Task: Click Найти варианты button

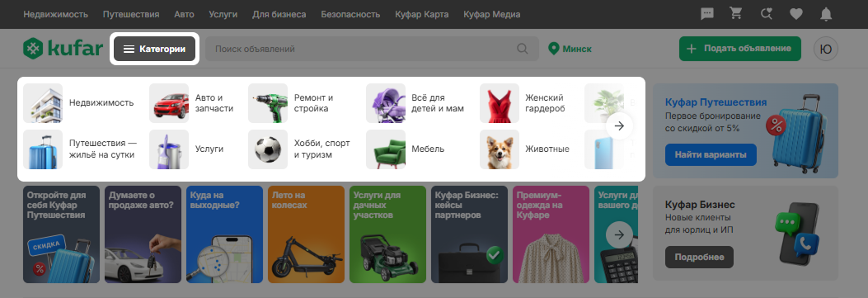Action: [711, 154]
